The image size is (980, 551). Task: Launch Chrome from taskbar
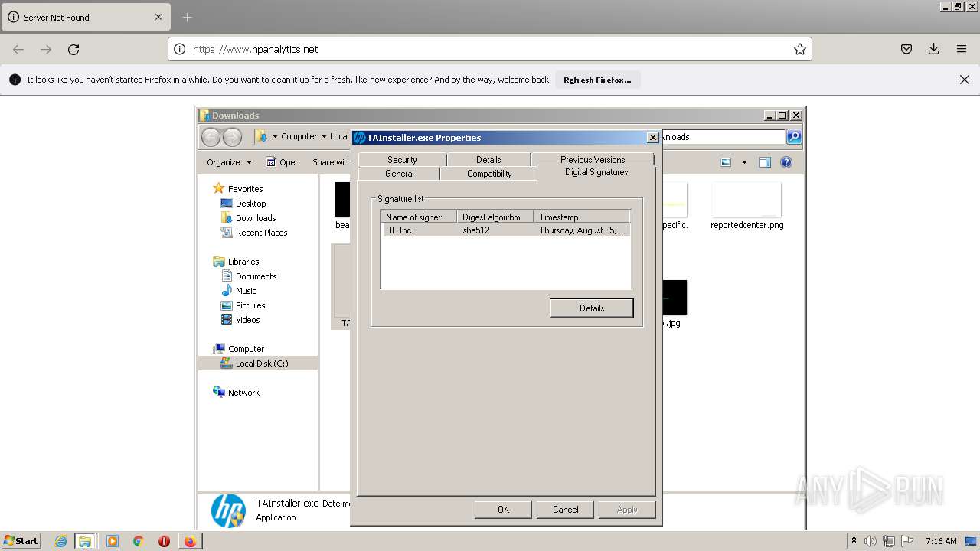coord(138,541)
